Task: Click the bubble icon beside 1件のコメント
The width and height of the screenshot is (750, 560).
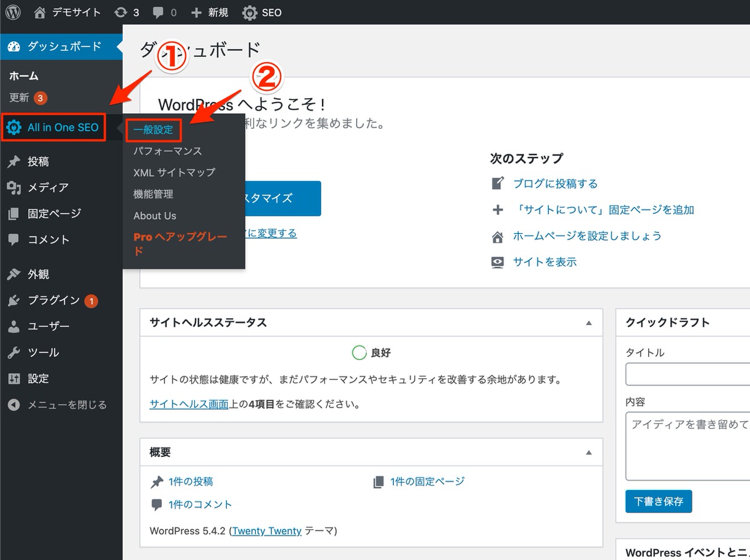Action: coord(157,505)
